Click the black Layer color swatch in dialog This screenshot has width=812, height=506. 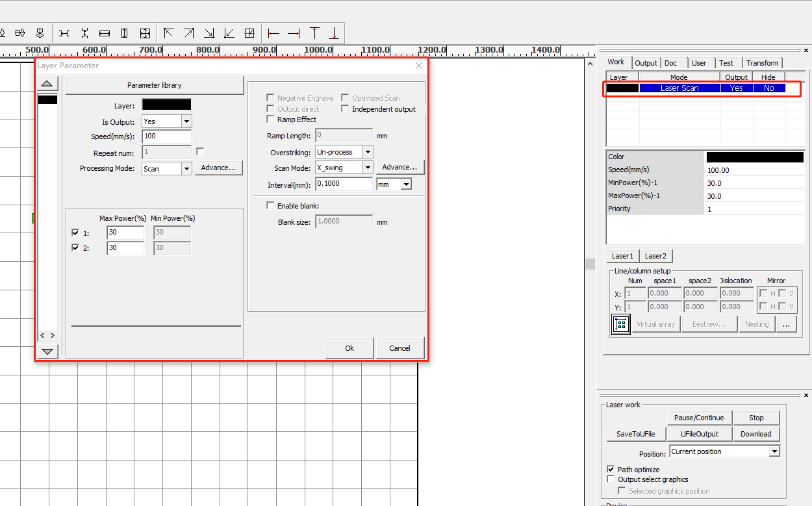click(x=166, y=105)
